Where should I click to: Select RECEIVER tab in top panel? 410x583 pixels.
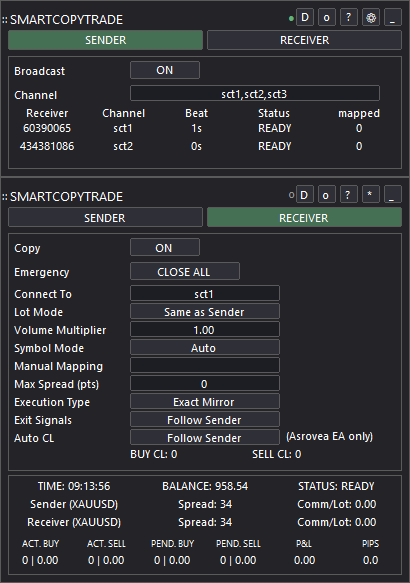[304, 40]
